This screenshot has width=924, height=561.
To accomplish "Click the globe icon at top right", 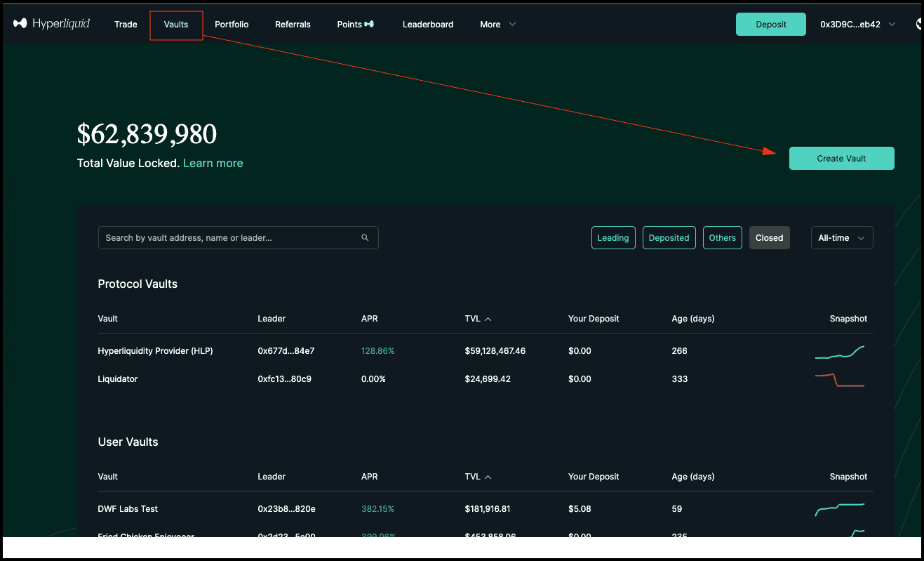I will pyautogui.click(x=918, y=24).
